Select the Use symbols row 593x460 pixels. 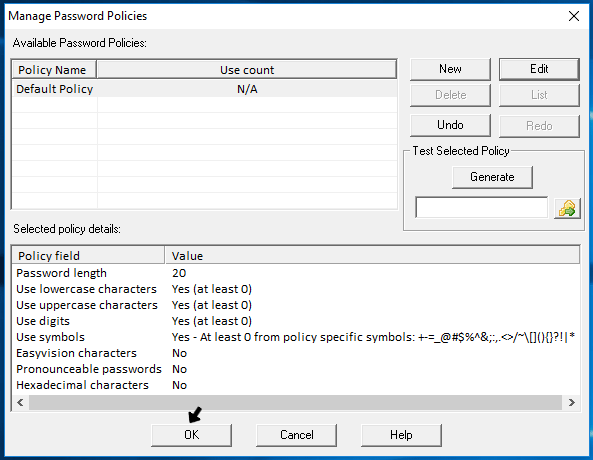[x=296, y=337]
